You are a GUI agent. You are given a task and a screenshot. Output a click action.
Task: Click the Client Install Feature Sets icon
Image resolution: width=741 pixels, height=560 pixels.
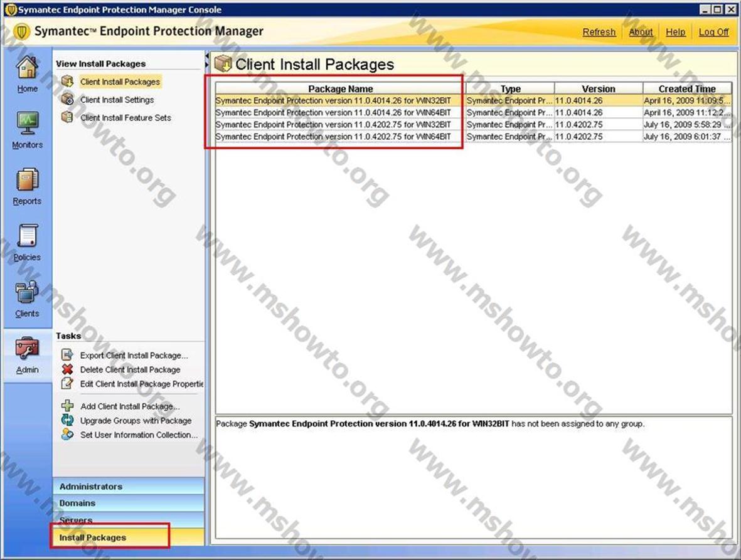tap(68, 117)
